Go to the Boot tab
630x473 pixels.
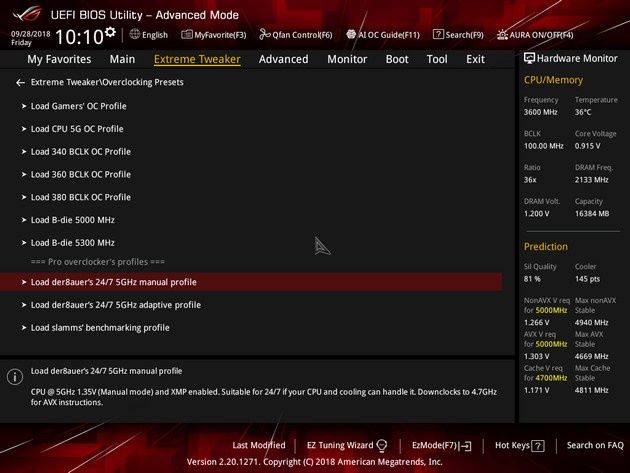[x=397, y=59]
